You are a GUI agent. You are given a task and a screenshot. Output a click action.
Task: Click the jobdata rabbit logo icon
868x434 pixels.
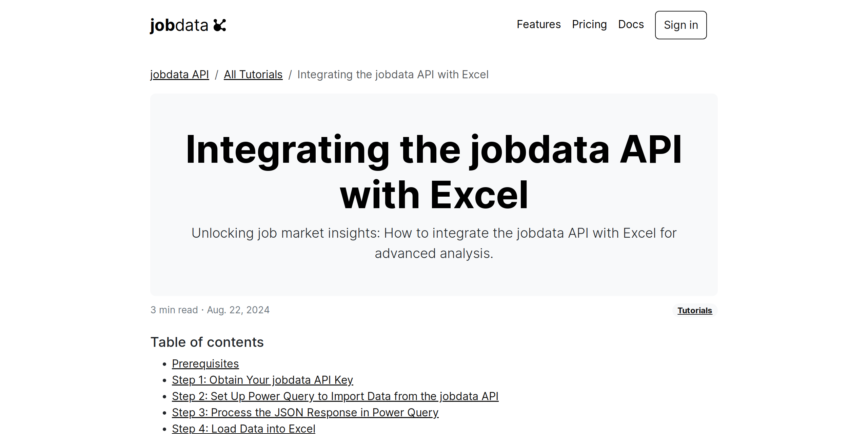coord(220,24)
